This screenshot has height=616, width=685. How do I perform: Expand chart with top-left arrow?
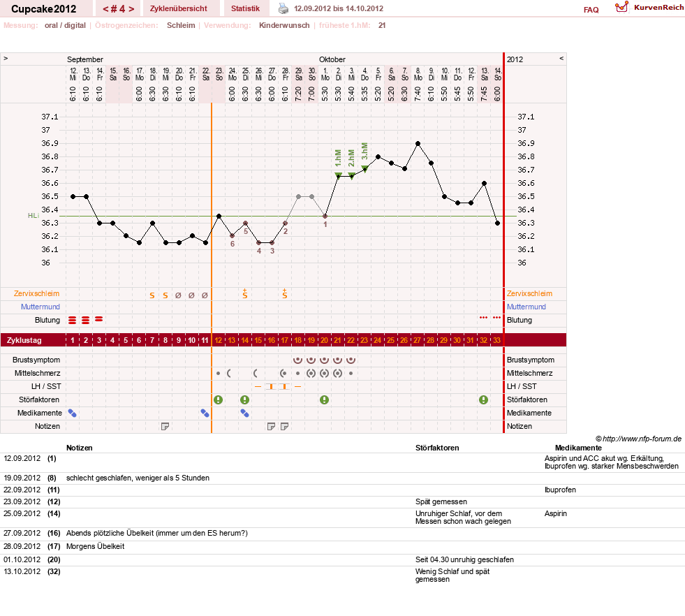pyautogui.click(x=6, y=58)
